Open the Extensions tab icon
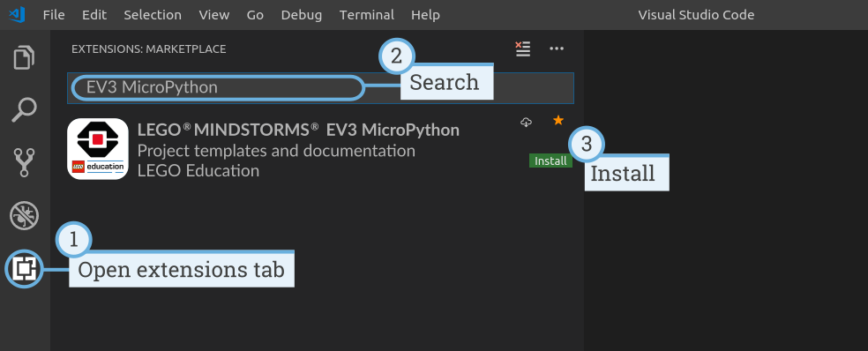 [x=24, y=269]
